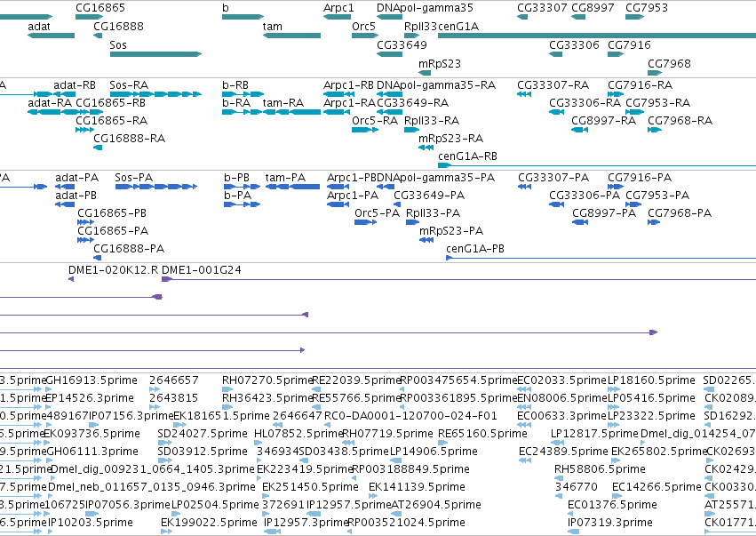756x536 pixels.
Task: Click the DME1-020K12.R clone label
Action: [114, 270]
